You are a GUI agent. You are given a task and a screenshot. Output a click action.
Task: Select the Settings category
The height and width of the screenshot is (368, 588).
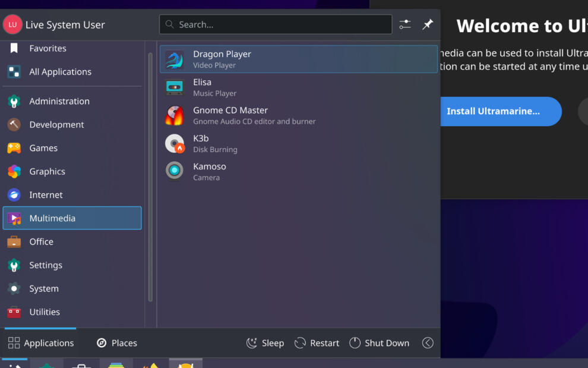tap(72, 265)
